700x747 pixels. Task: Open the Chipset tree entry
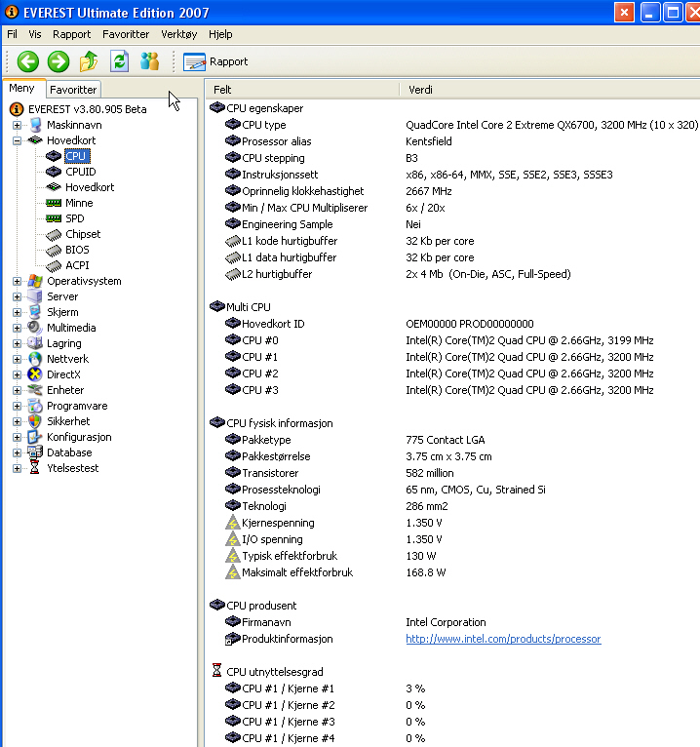point(83,234)
